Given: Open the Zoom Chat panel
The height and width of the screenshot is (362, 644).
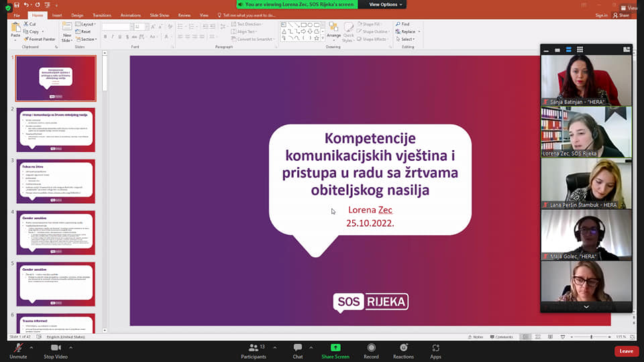Looking at the screenshot, I should 297,348.
